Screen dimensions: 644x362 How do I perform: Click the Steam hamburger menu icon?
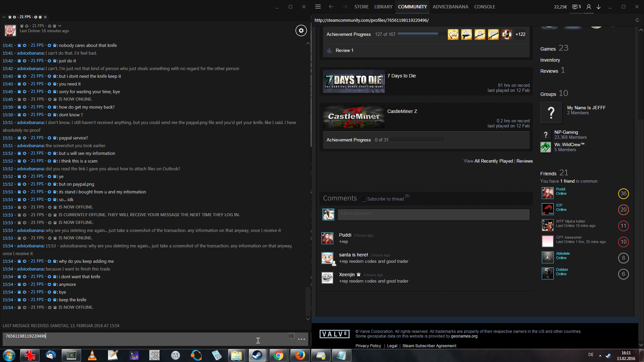pos(318,7)
